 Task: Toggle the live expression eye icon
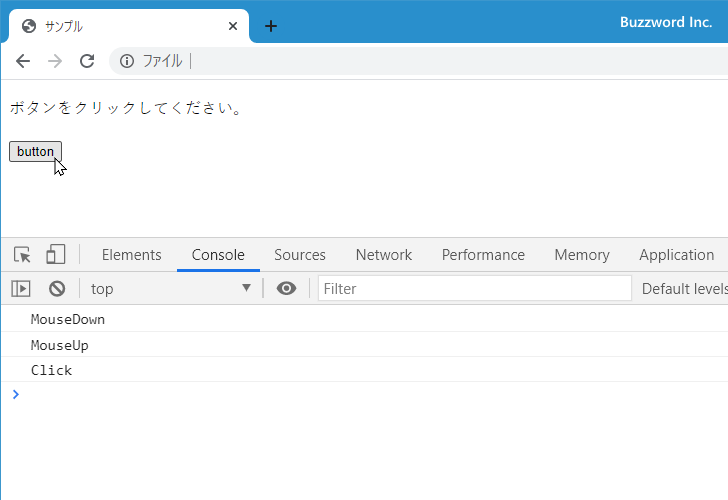click(x=286, y=288)
